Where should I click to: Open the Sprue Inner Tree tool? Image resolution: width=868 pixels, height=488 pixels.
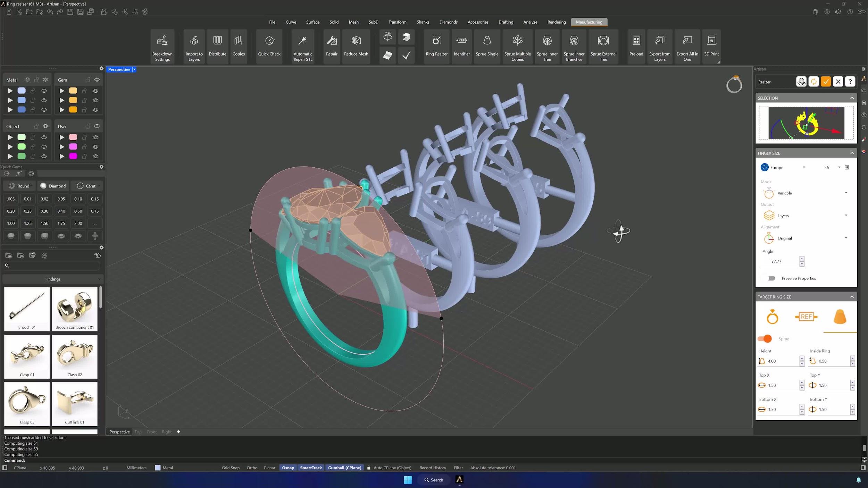coord(547,47)
